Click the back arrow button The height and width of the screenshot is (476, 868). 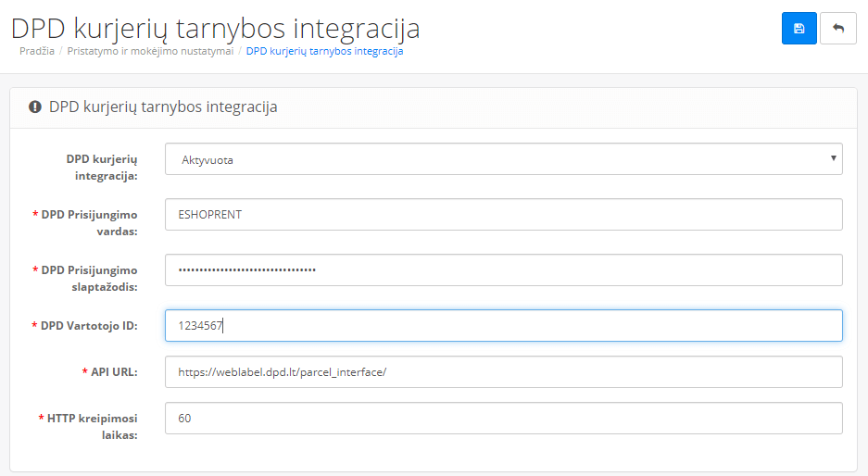coord(837,28)
